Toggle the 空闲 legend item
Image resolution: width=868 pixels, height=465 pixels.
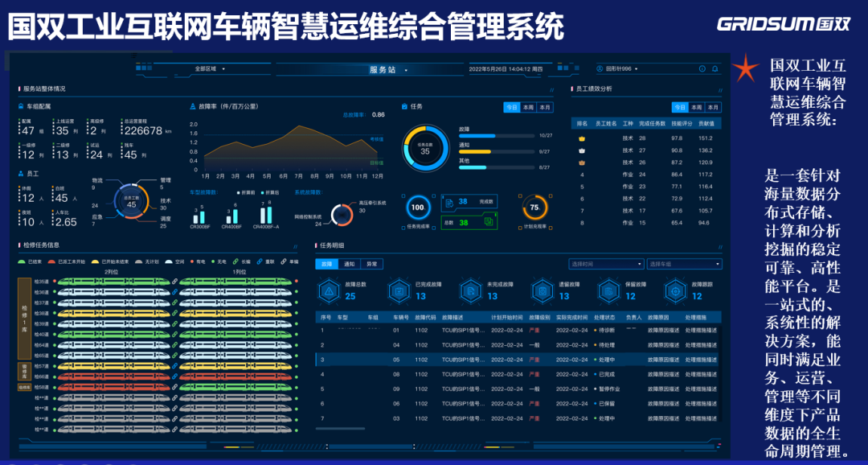[x=175, y=261]
